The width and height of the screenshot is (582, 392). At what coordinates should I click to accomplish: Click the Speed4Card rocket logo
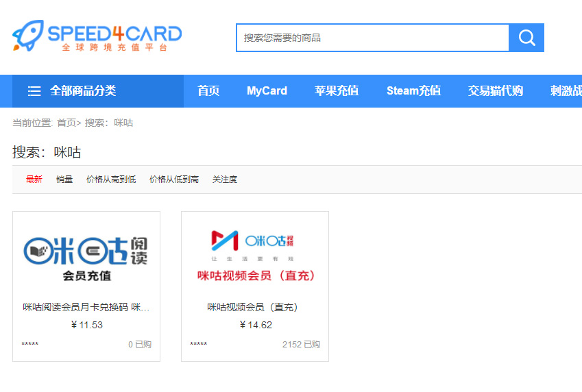point(97,36)
